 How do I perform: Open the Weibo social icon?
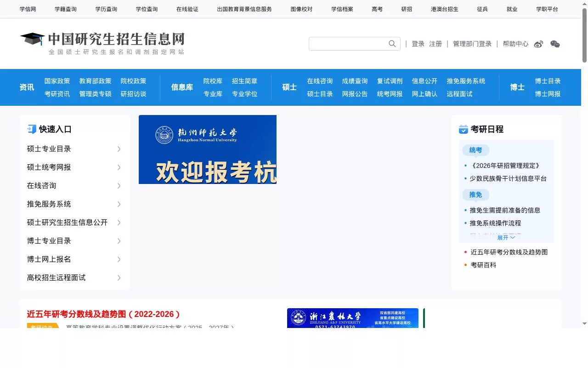click(x=538, y=44)
